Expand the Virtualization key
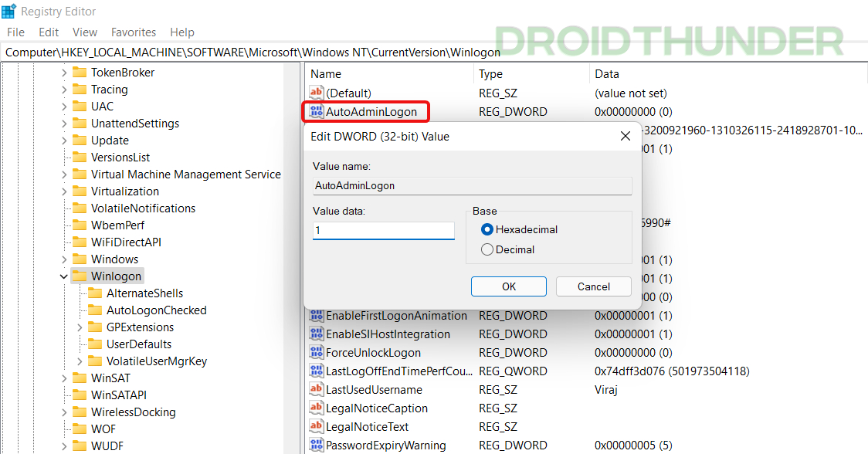Image resolution: width=868 pixels, height=454 pixels. tap(63, 191)
